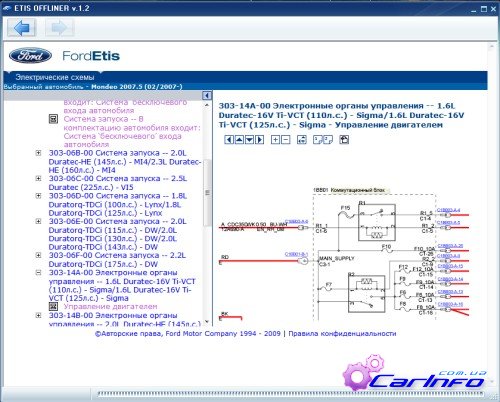Screen dimensions: 500x402
Task: Click diagram icon beside 'Управление двигателем'
Action: coord(53,306)
